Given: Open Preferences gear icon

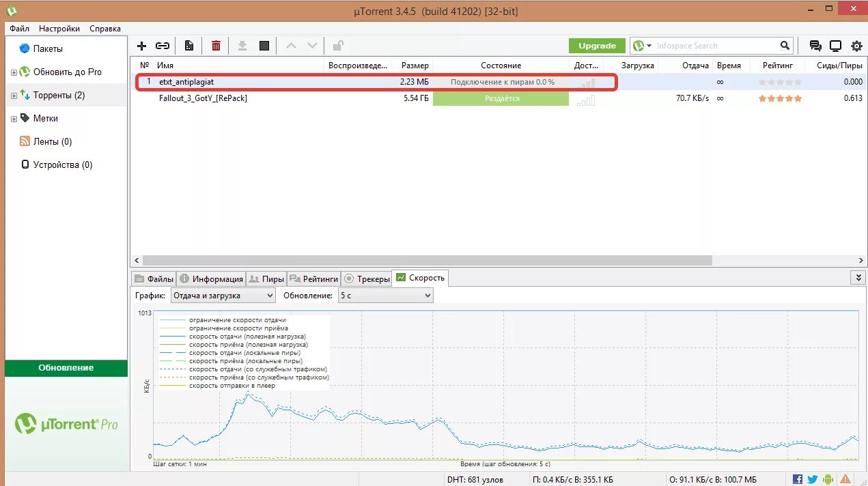Looking at the screenshot, I should click(x=856, y=46).
